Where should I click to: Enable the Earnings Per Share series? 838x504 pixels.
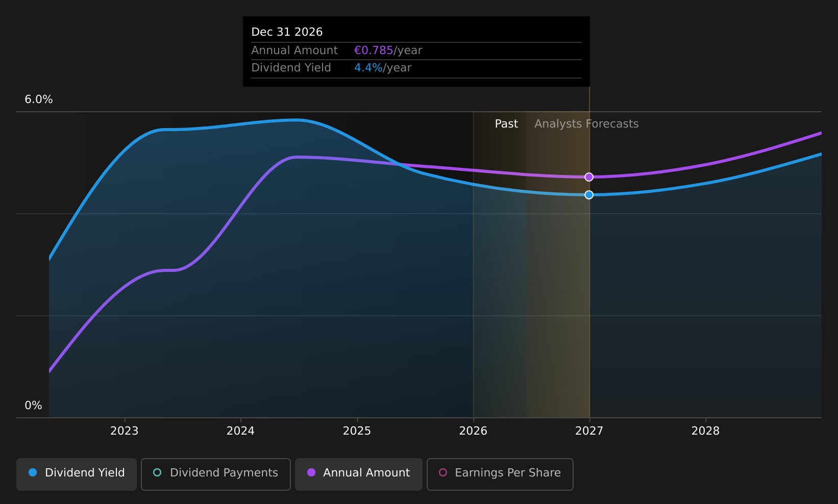[x=500, y=474]
